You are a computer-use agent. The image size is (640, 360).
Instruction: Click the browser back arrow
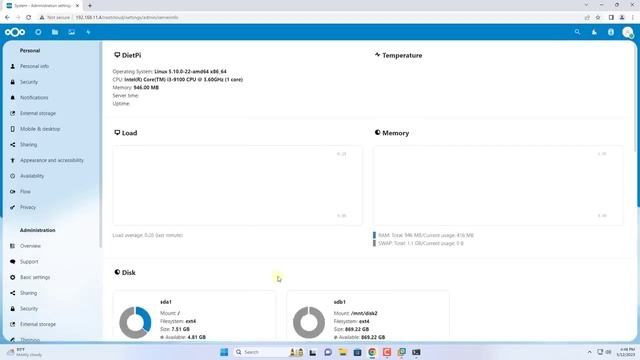click(7, 18)
